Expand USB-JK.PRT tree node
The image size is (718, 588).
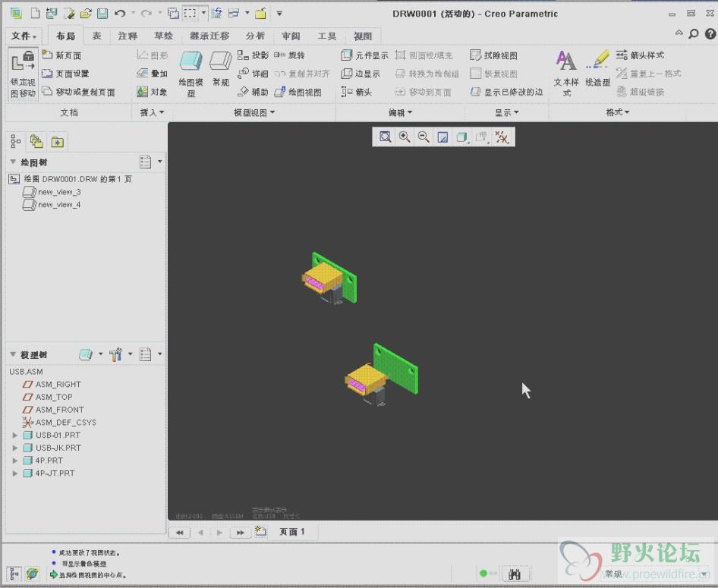[14, 448]
